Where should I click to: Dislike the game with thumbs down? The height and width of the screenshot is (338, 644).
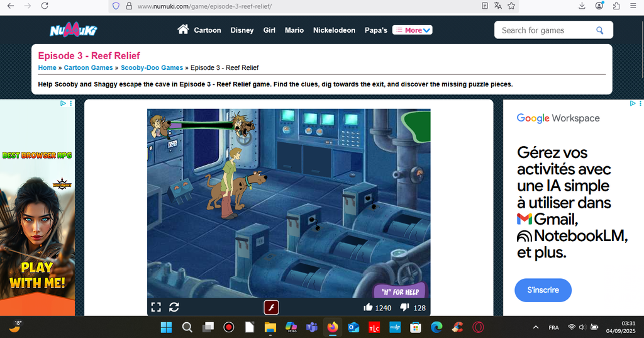tap(404, 308)
